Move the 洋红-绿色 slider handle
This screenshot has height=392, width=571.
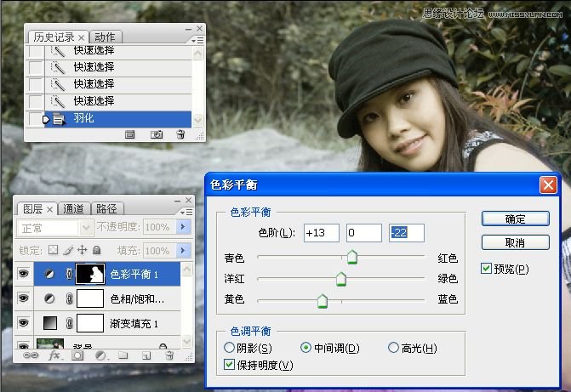[x=341, y=279]
